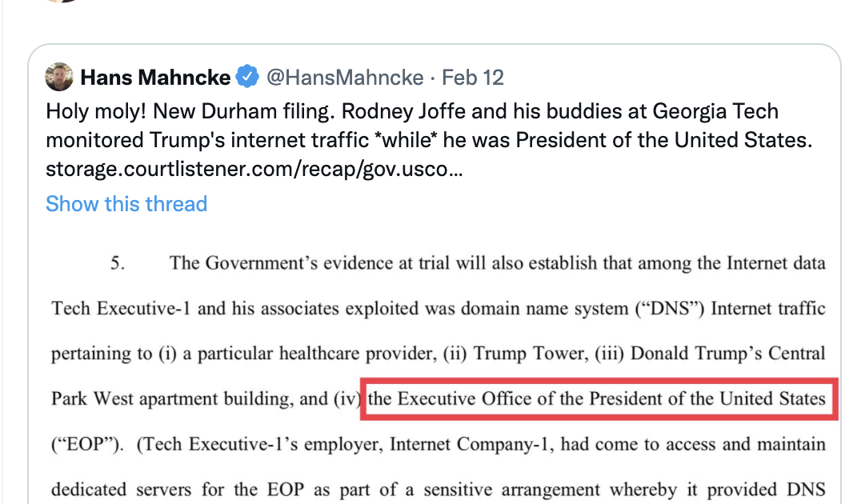The image size is (861, 504).
Task: Click the red highlighted Executive Office box
Action: (x=599, y=399)
